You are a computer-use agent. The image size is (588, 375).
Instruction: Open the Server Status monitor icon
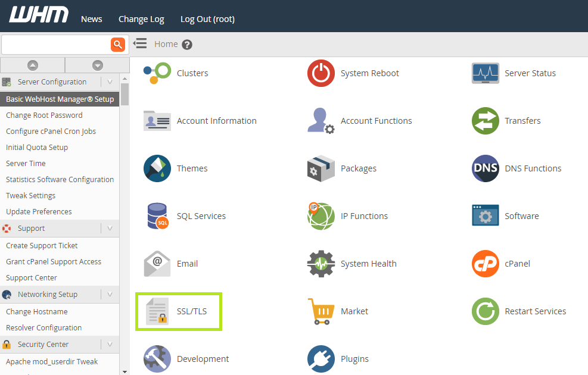486,73
